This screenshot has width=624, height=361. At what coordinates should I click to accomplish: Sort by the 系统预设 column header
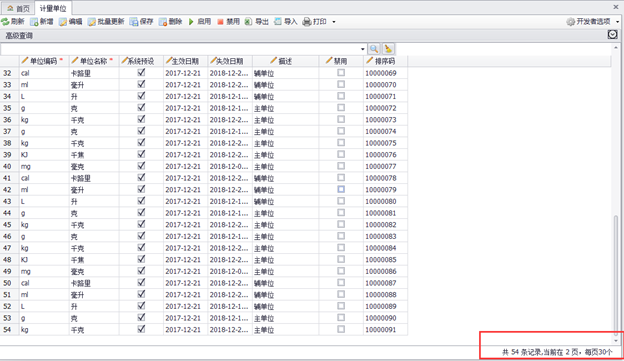click(141, 61)
